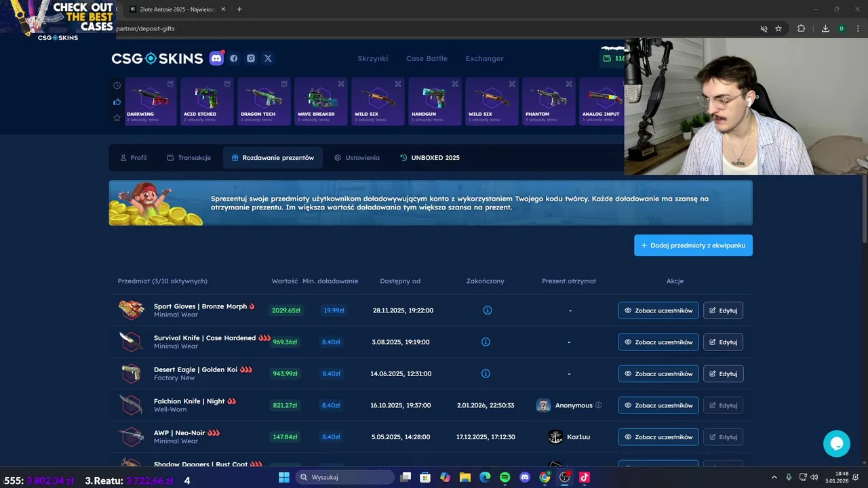Click the browser address bar URL
This screenshot has height=488, width=868.
[145, 28]
